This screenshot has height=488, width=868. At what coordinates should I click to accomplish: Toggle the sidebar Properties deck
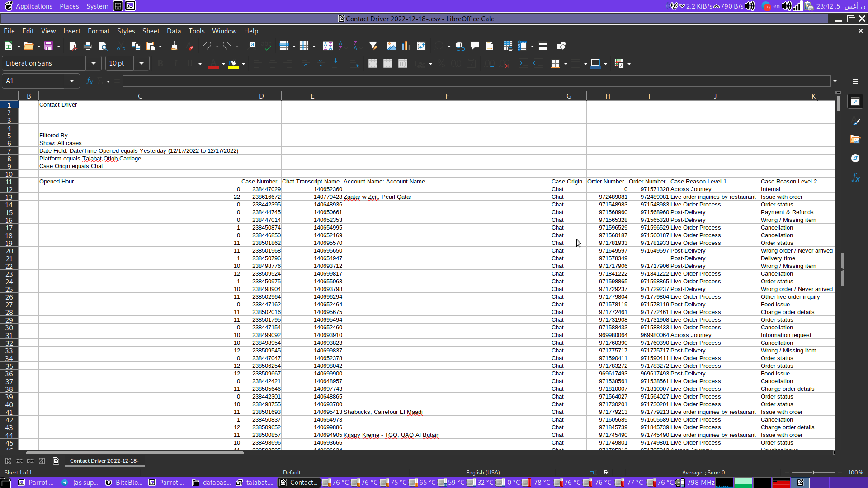click(855, 102)
